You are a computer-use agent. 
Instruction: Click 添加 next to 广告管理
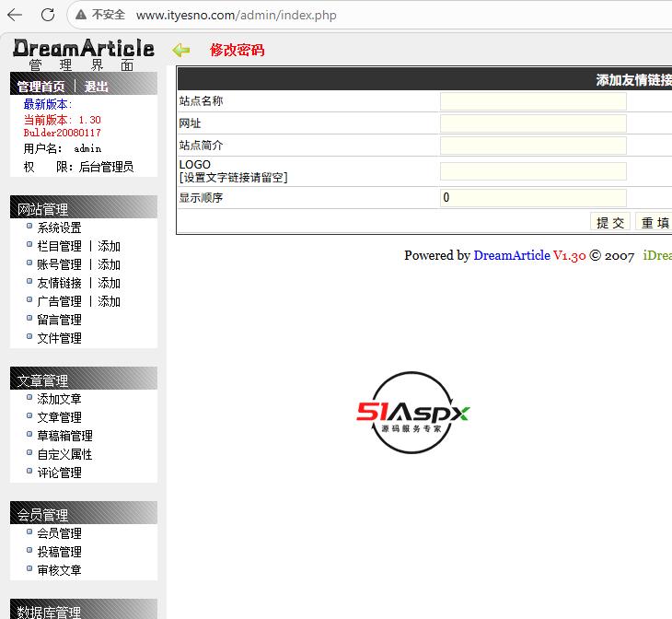(x=109, y=301)
